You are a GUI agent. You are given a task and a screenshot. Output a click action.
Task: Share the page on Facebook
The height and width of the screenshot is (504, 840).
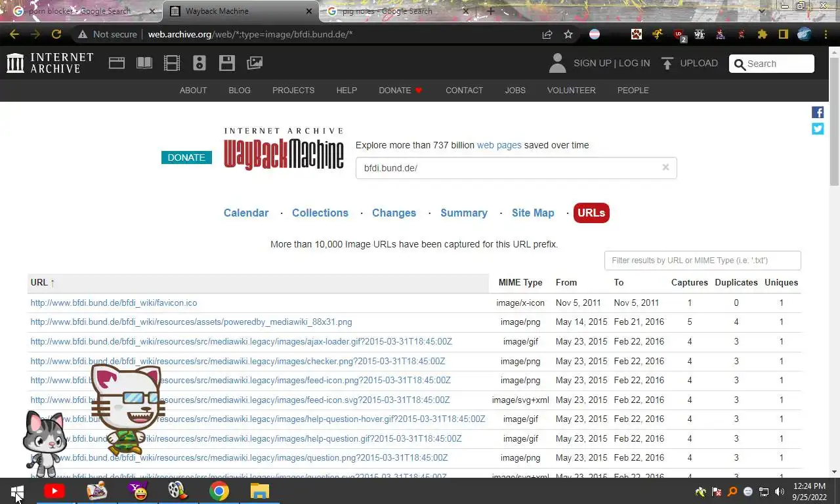point(818,112)
